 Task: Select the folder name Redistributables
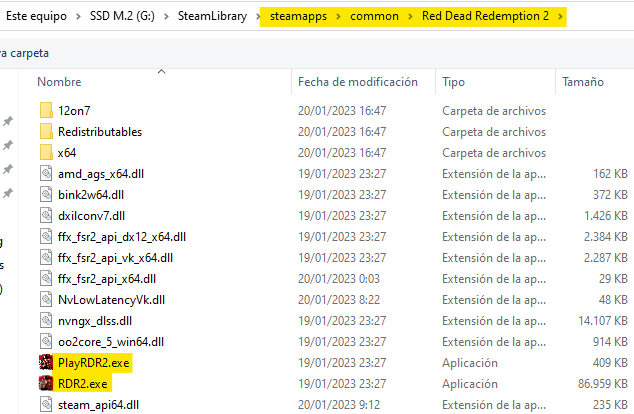(100, 131)
